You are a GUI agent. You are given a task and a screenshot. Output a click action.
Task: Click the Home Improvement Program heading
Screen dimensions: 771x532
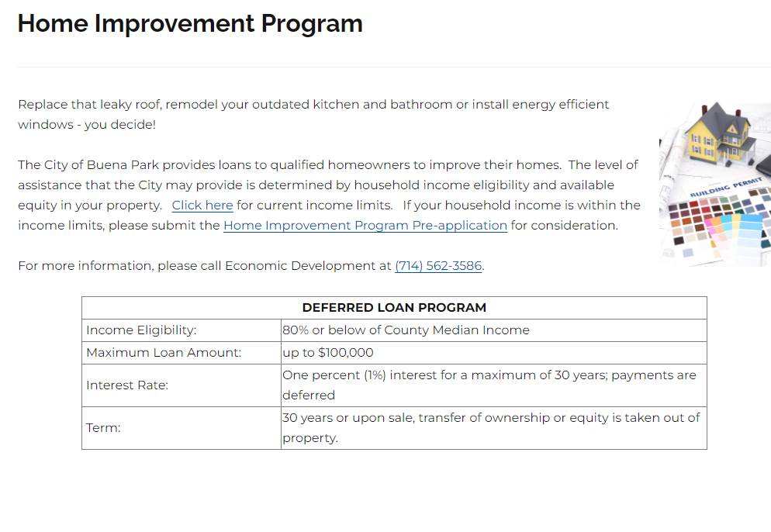point(190,23)
